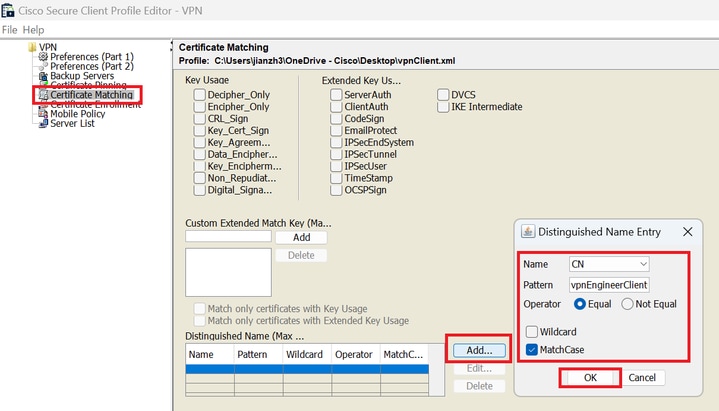Click Delete below the Distinguished Name Edit... button
This screenshot has height=411, width=719.
479,386
